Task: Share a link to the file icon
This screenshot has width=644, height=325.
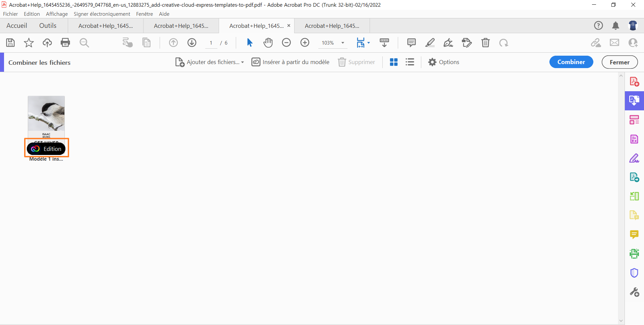Action: pos(596,43)
